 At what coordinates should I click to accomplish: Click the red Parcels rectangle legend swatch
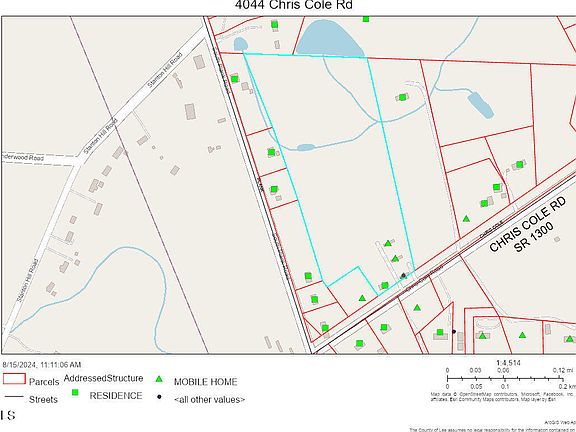[14, 379]
